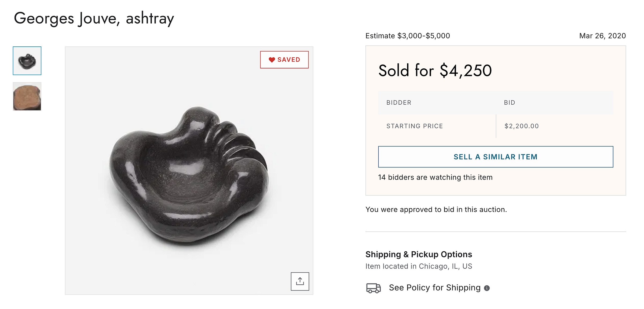Screen dimensions: 644x309
Task: Click the Starting Price row label
Action: 415,126
